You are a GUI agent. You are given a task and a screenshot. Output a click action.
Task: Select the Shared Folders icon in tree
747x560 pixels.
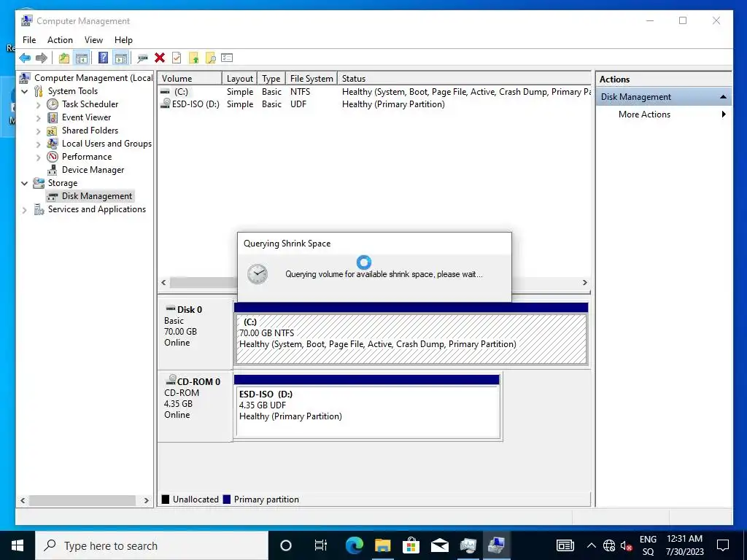(53, 131)
